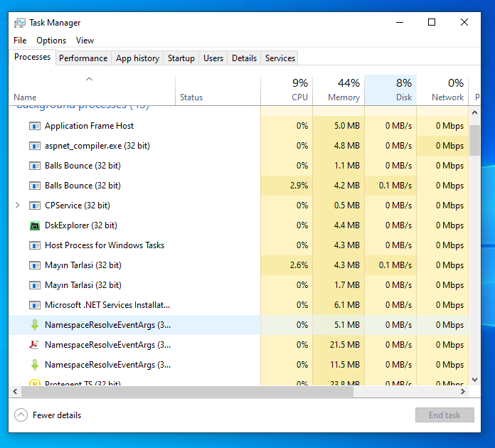
Task: Click the aspnet_compiler.exe process icon
Action: click(35, 146)
